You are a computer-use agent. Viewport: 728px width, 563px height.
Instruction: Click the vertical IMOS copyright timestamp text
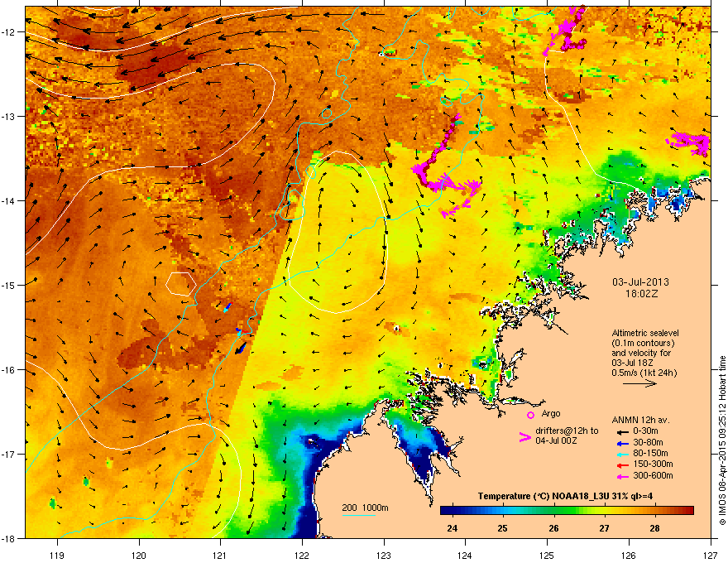tap(722, 440)
